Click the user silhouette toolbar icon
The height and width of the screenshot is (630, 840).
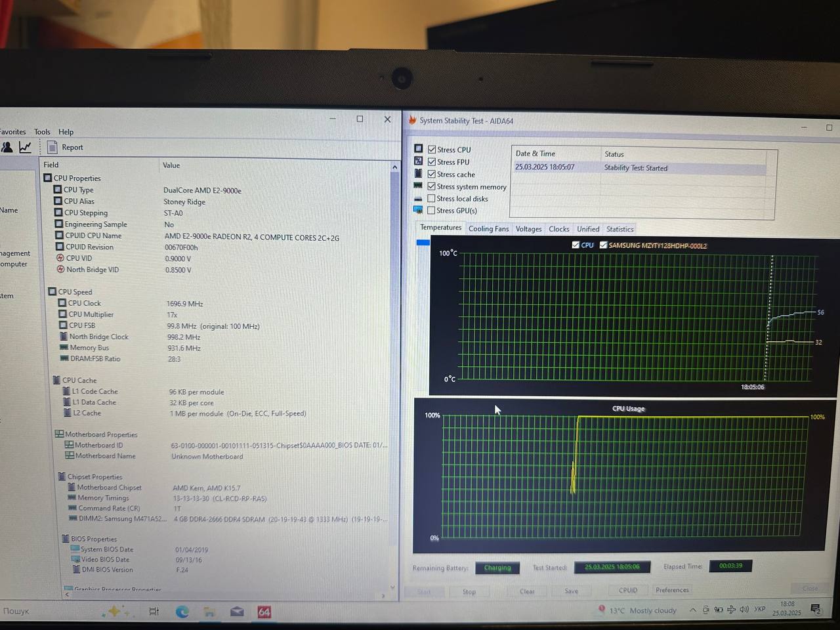7,147
